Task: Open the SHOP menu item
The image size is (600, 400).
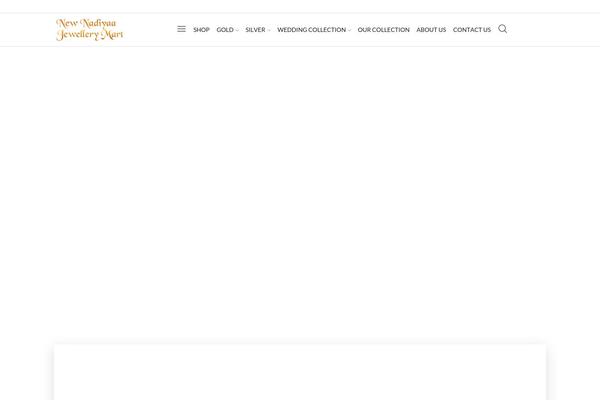Action: tap(201, 29)
